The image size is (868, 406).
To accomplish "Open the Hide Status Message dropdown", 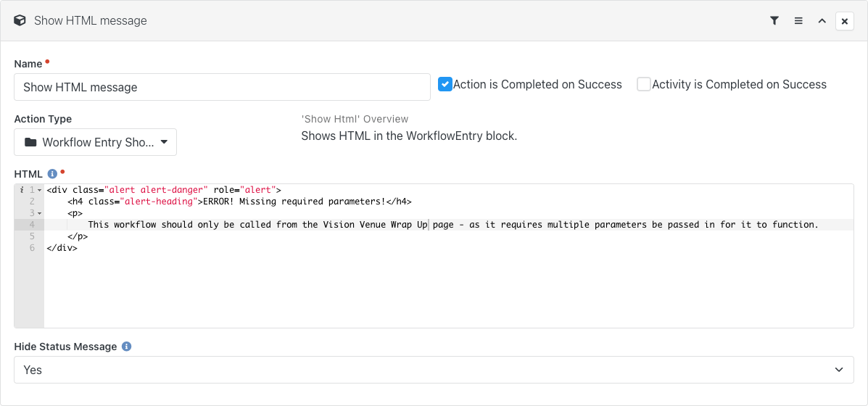I will pos(434,370).
